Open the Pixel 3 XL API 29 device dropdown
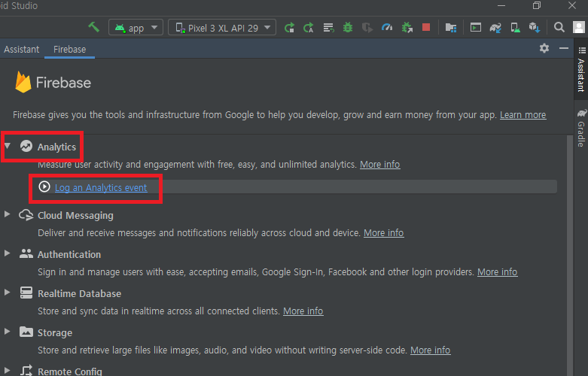 pos(222,28)
